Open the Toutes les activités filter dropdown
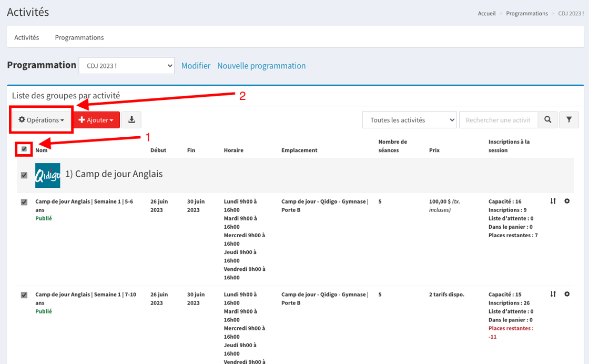Viewport: 589px width, 364px height. click(x=409, y=120)
